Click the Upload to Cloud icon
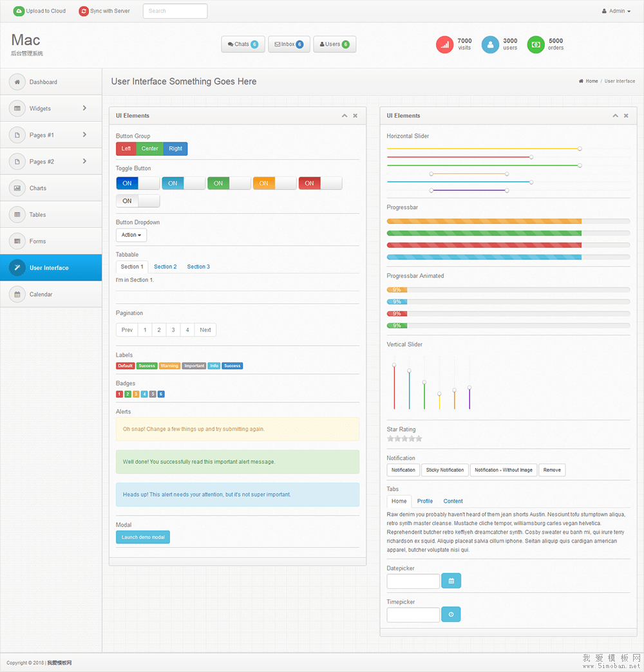 pos(19,11)
